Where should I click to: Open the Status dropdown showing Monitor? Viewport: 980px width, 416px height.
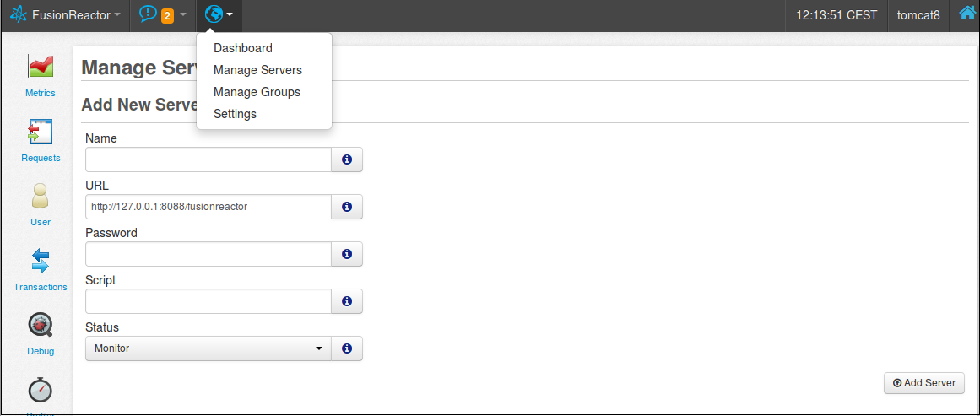point(208,348)
